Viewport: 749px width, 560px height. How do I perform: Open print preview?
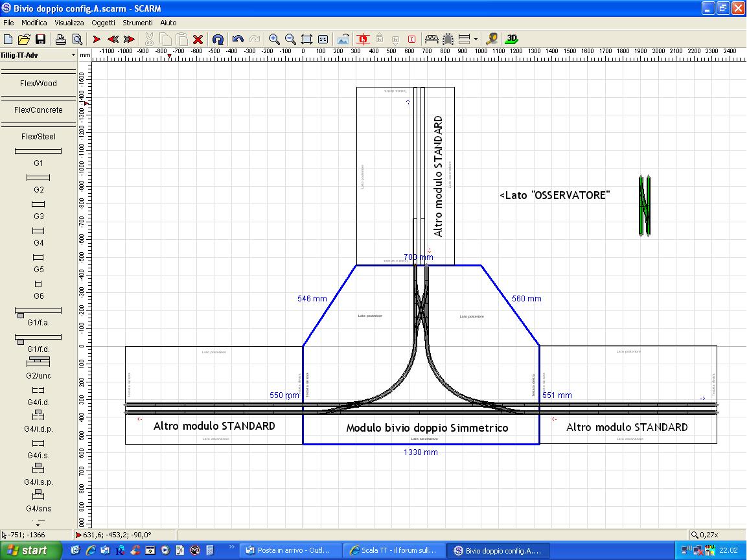pyautogui.click(x=77, y=39)
